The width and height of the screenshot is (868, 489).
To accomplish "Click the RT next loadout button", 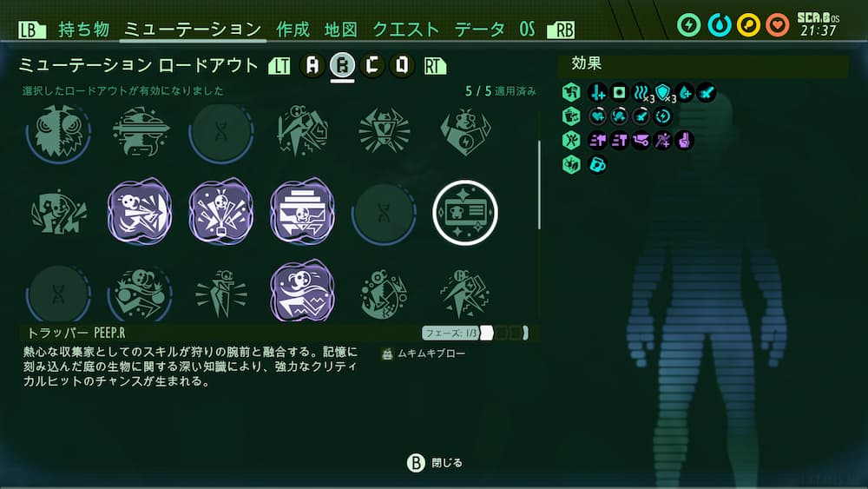I will click(x=435, y=67).
